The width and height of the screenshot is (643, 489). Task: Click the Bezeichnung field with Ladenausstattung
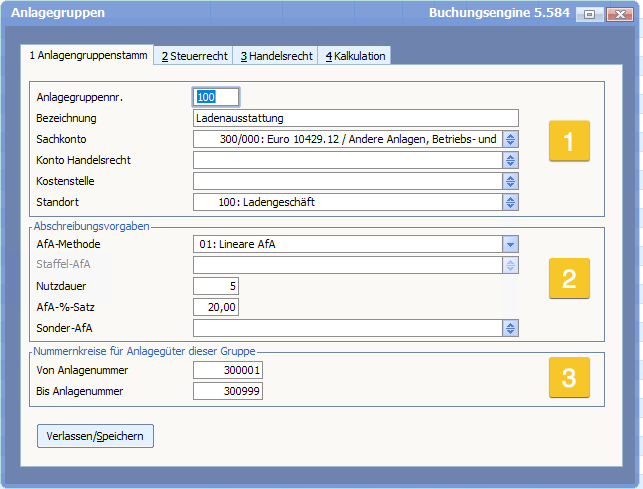click(x=355, y=118)
